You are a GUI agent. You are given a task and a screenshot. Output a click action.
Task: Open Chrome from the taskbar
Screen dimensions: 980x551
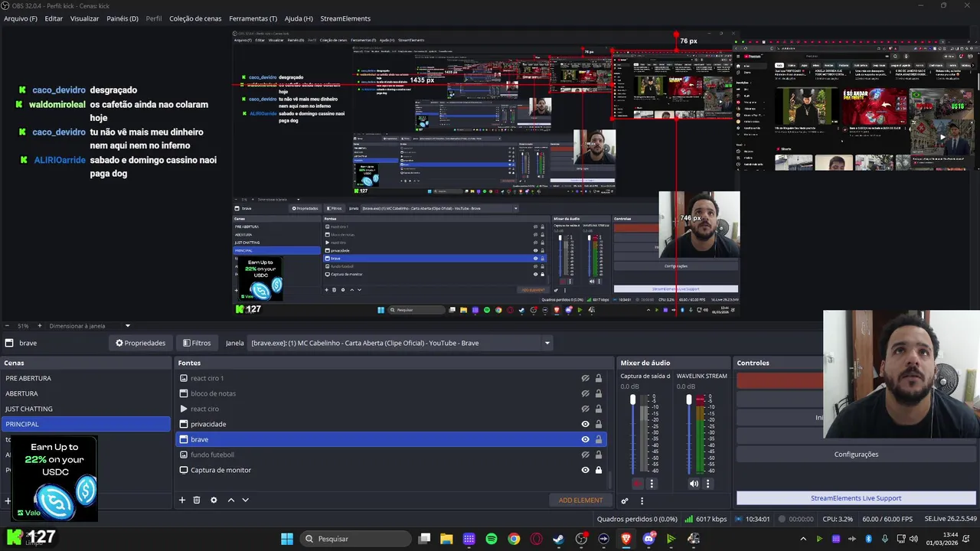(x=514, y=539)
